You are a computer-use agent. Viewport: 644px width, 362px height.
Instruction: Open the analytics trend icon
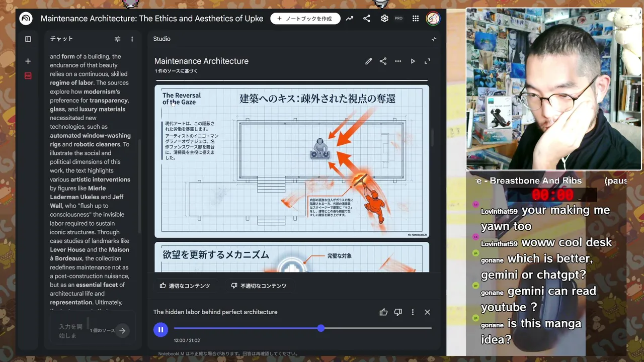(349, 19)
